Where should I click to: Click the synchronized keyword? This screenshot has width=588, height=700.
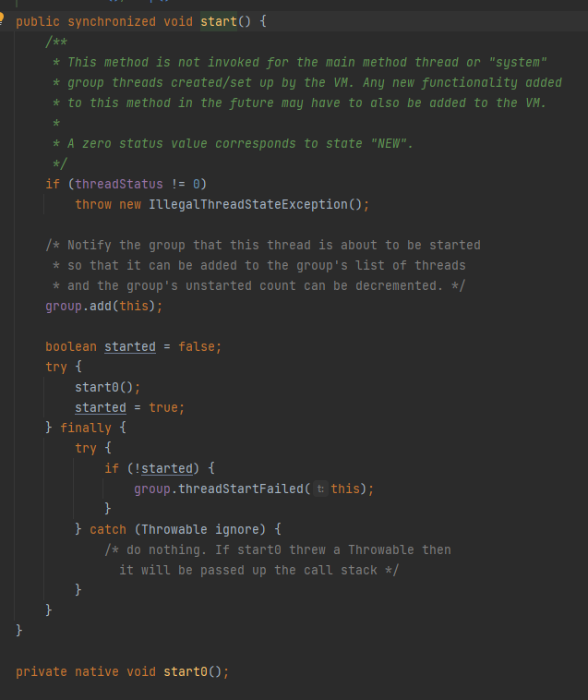112,21
